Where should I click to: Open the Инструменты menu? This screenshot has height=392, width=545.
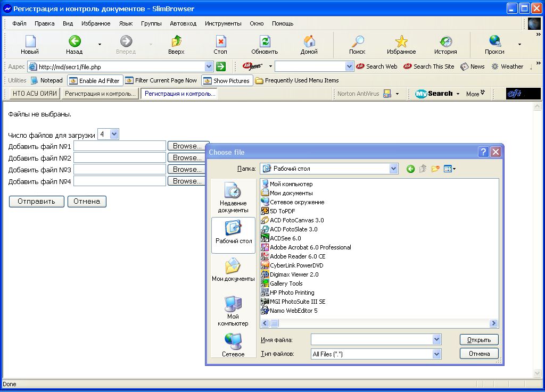(x=223, y=23)
